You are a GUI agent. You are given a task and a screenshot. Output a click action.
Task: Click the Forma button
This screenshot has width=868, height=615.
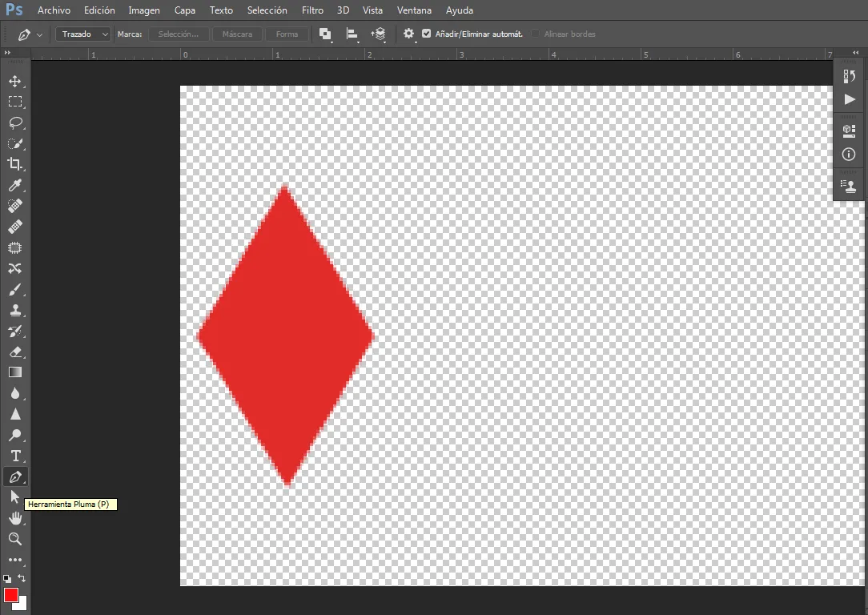(x=287, y=34)
